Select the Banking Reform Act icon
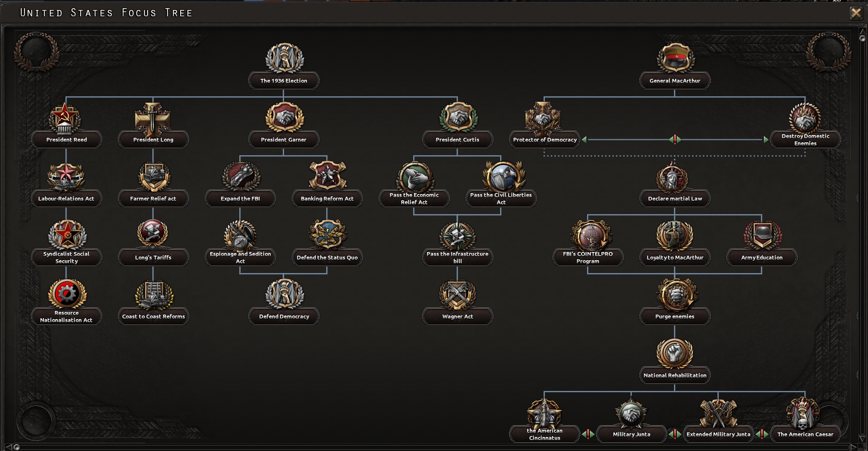Viewport: 868px width, 451px height. (x=327, y=175)
